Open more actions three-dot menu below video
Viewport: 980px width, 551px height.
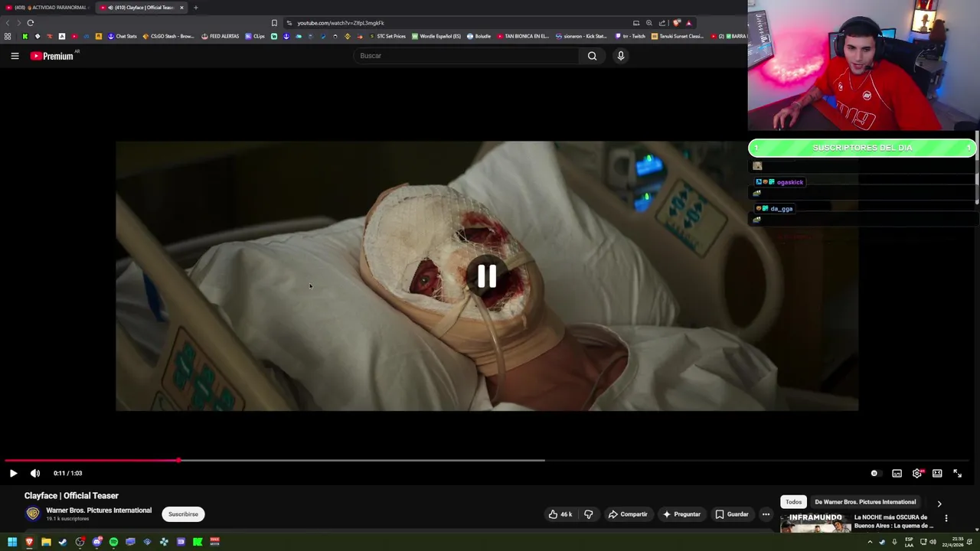click(x=766, y=514)
